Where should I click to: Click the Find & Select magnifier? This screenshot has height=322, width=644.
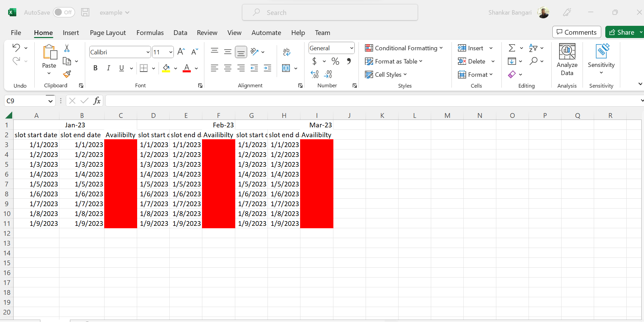(x=534, y=61)
